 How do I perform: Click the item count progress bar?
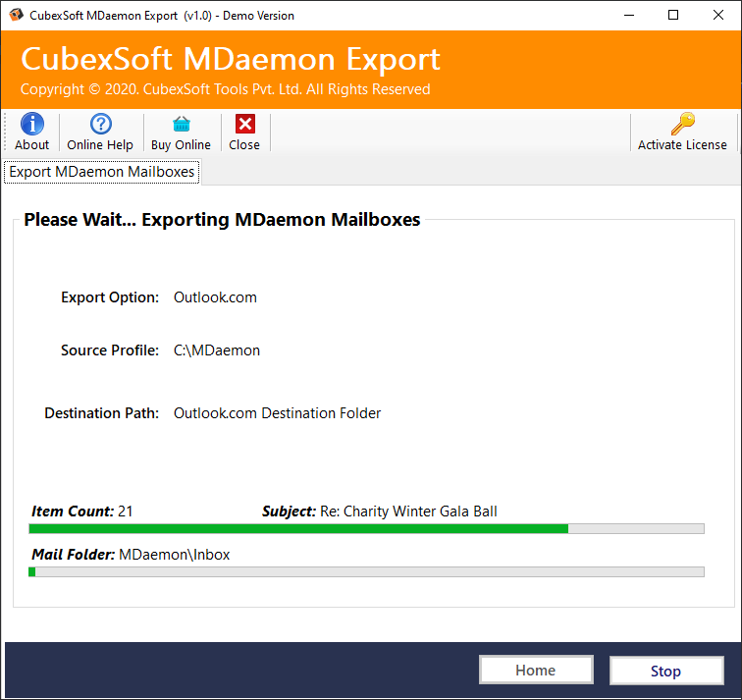pos(366,529)
